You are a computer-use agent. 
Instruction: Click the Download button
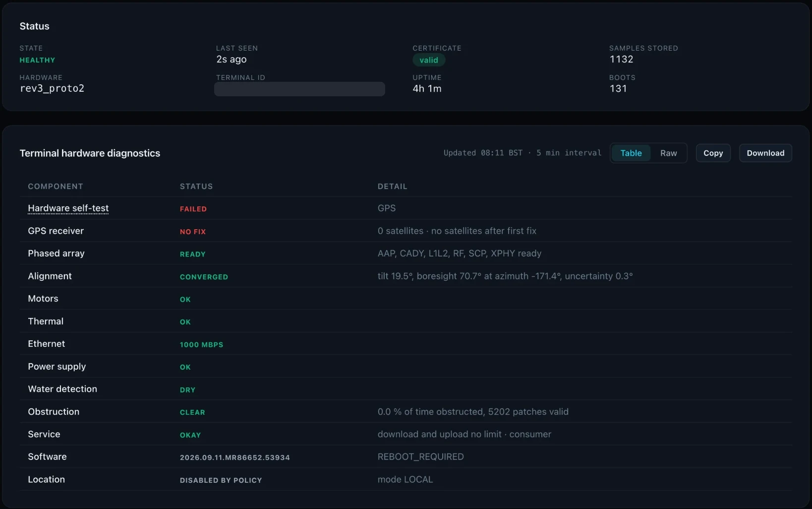tap(765, 153)
